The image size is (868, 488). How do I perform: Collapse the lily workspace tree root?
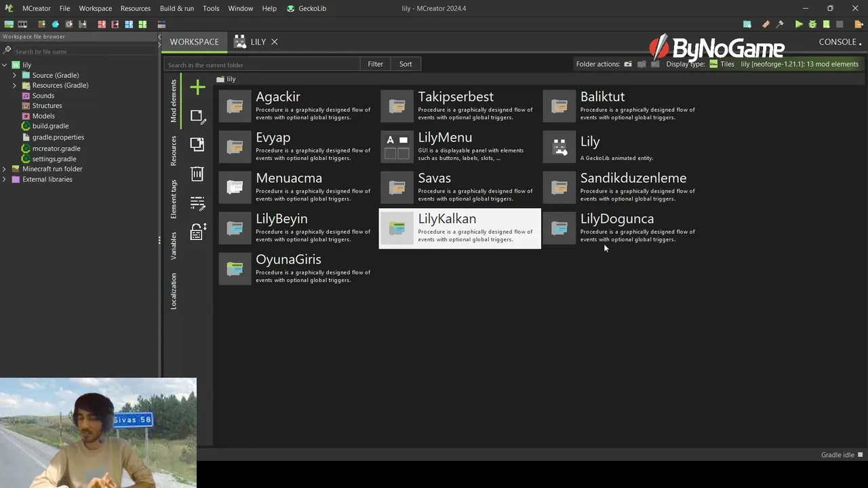point(5,65)
